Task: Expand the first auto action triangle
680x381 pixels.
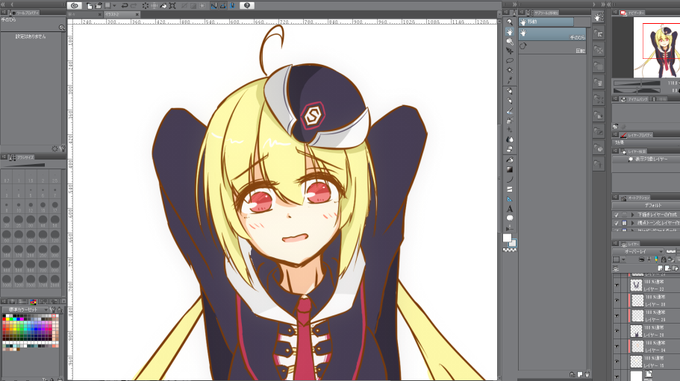Action: (x=632, y=215)
